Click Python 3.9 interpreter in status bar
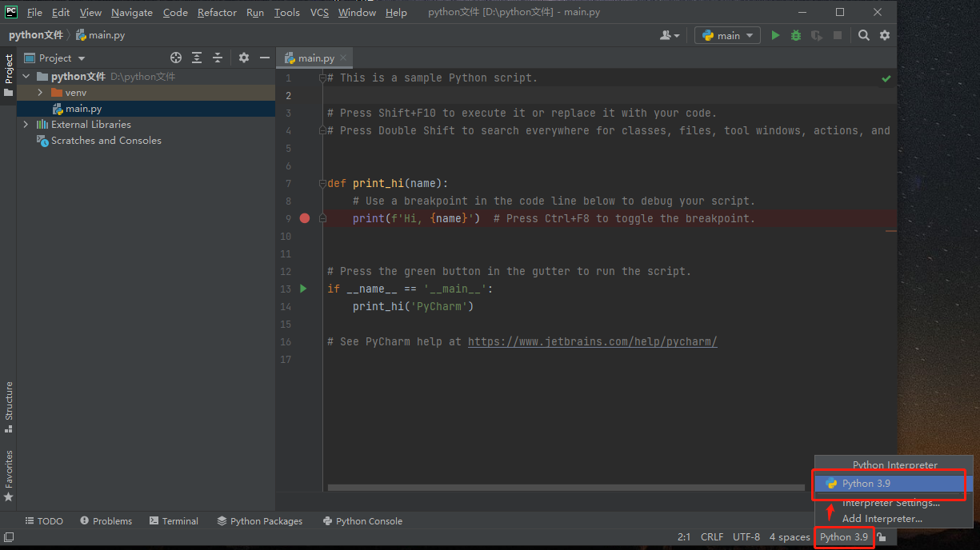 click(x=844, y=537)
